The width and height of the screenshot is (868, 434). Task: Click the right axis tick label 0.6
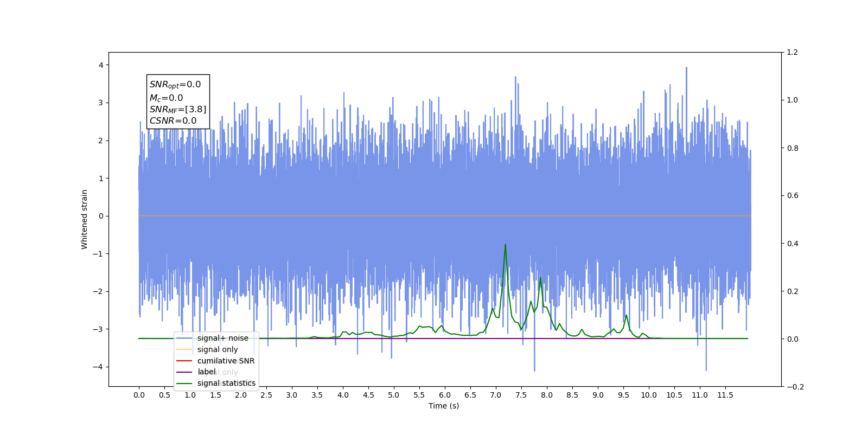pos(793,195)
